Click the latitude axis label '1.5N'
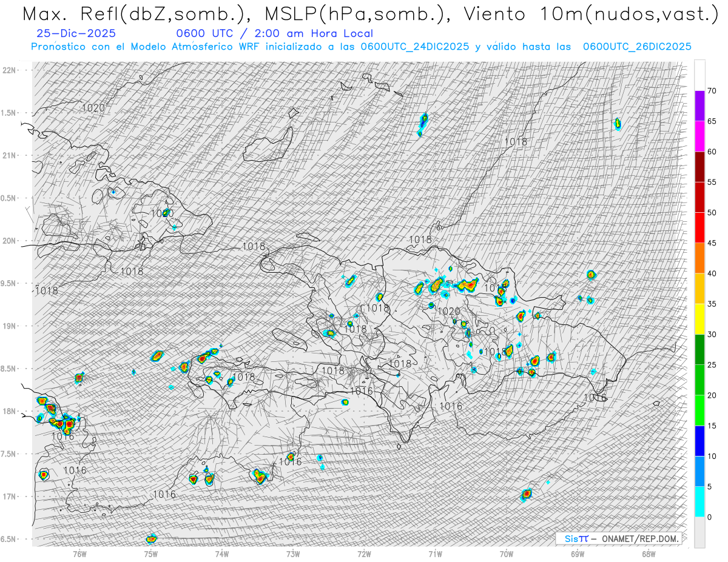Image resolution: width=728 pixels, height=562 pixels. (x=9, y=113)
